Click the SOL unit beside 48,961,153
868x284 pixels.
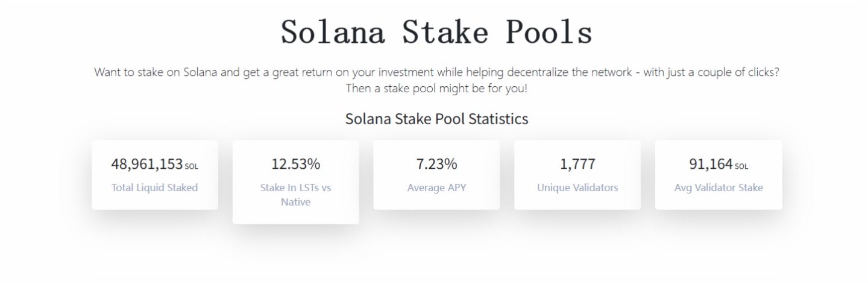click(191, 166)
